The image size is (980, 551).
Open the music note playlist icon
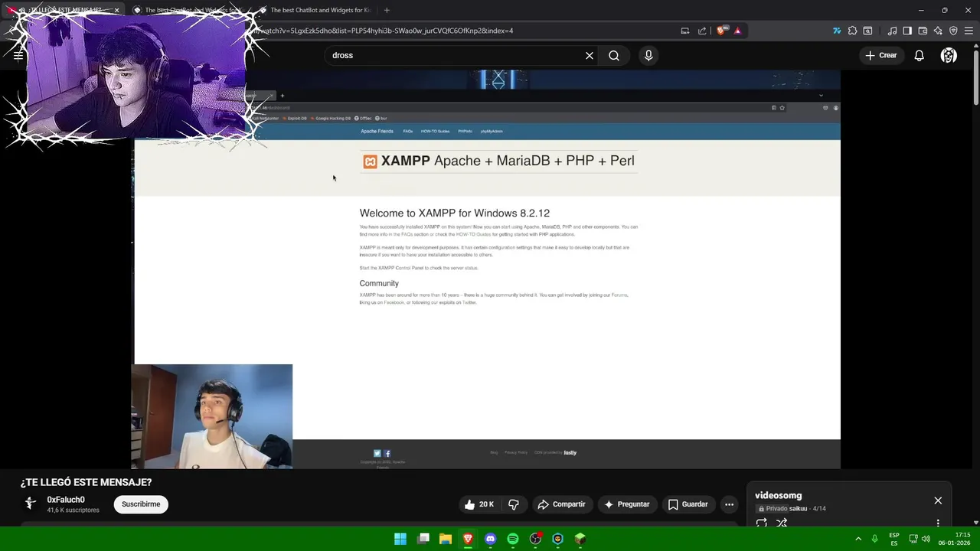click(892, 31)
